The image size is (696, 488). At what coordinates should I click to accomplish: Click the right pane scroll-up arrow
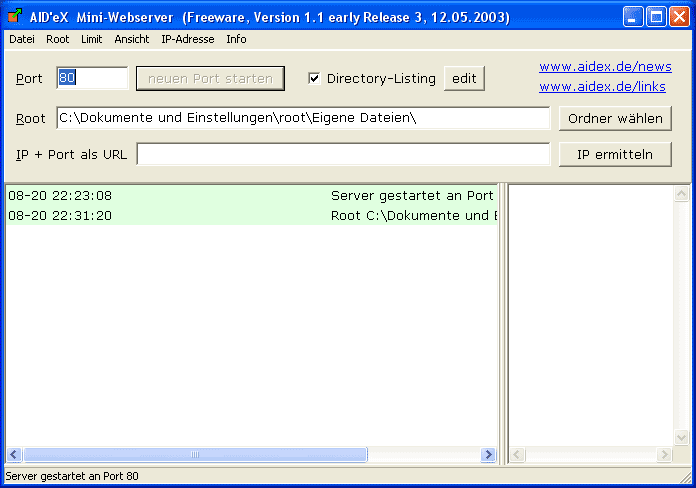click(681, 194)
